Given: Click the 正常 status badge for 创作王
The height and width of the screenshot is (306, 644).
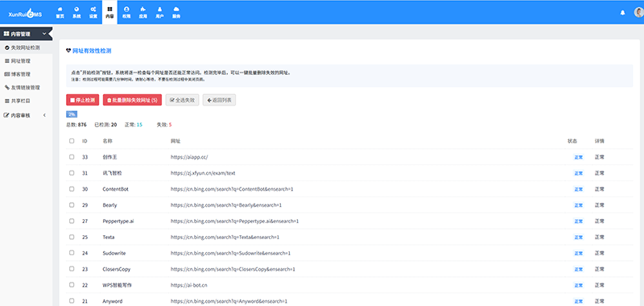Looking at the screenshot, I should [578, 157].
